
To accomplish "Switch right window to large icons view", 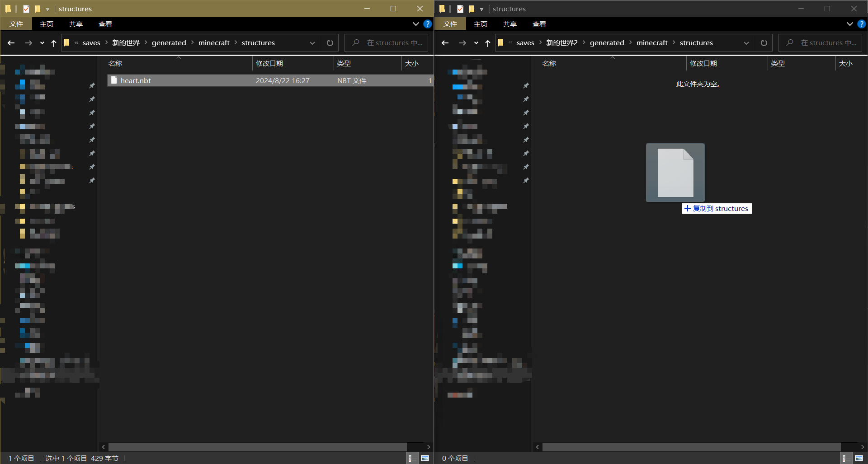I will click(859, 458).
